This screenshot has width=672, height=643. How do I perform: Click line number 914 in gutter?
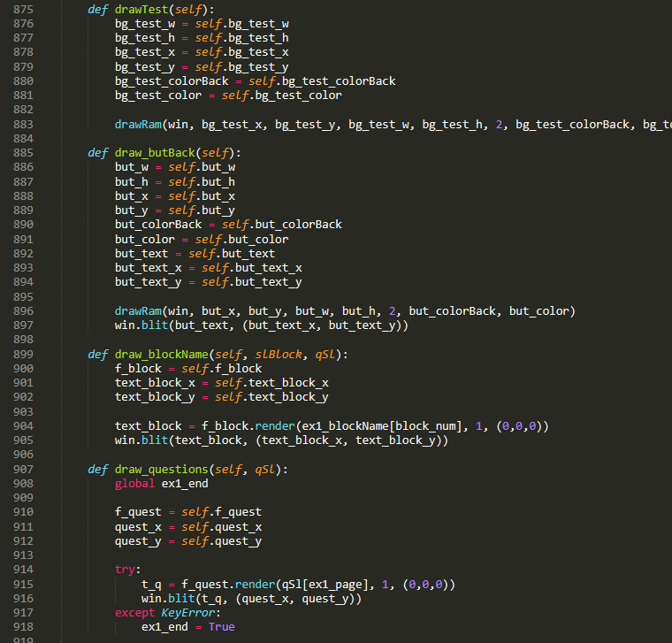point(23,570)
